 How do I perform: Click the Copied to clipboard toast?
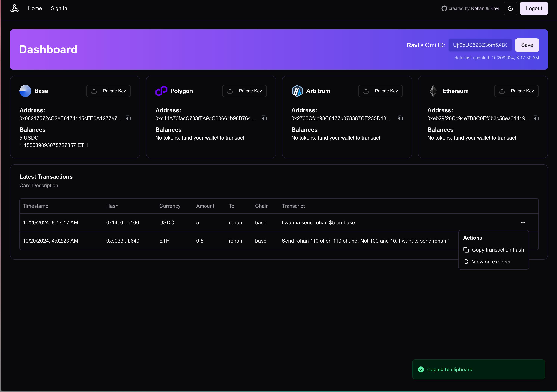pos(478,369)
